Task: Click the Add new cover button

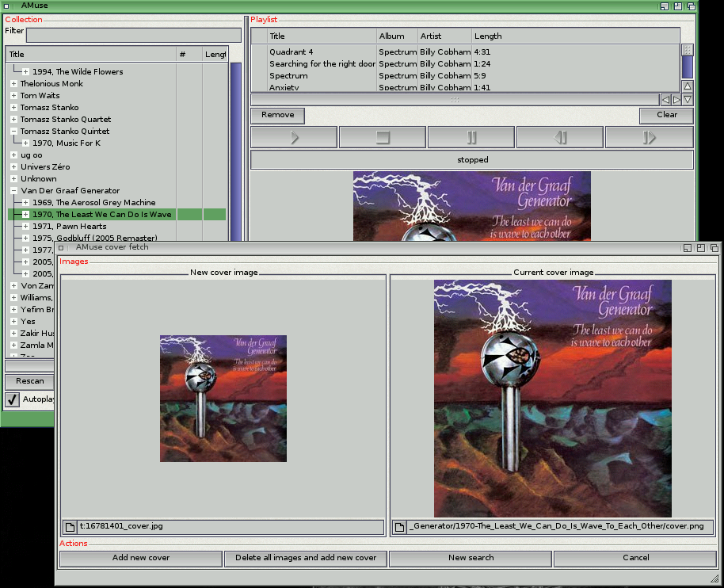Action: pyautogui.click(x=141, y=558)
